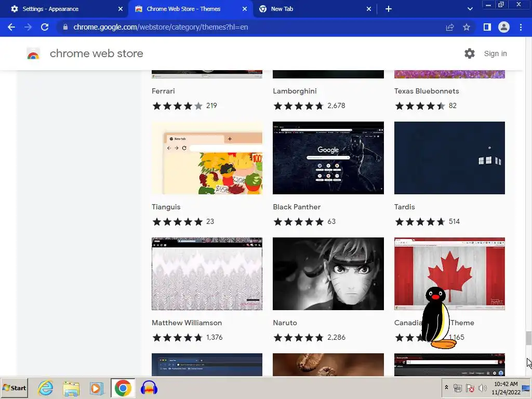Click the Chrome Web Store rainbow logo
This screenshot has height=399, width=532.
(33, 54)
